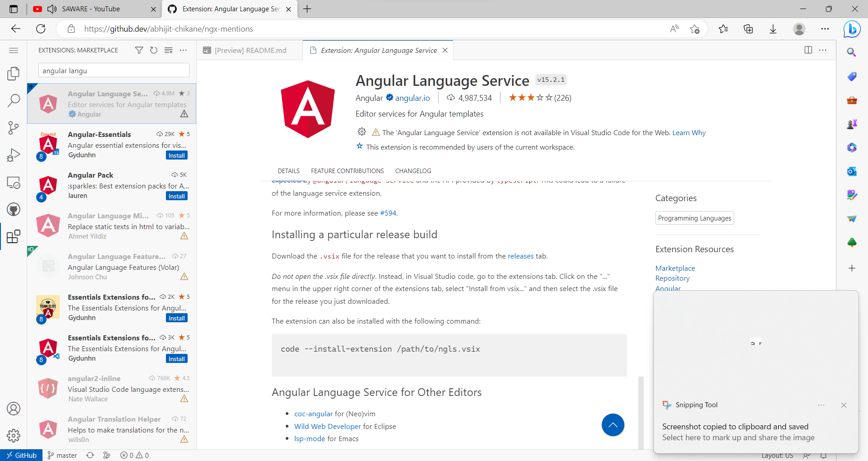The width and height of the screenshot is (868, 461).
Task: Open Edge sidebar search icon
Action: [x=852, y=52]
